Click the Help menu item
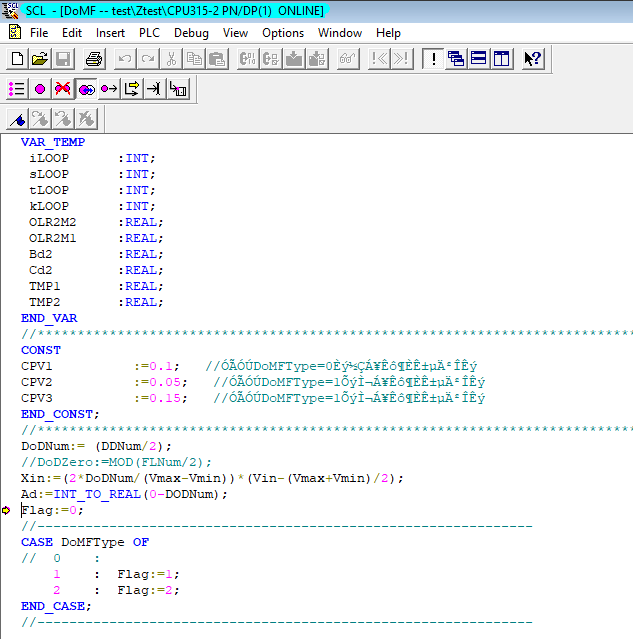 click(x=388, y=33)
